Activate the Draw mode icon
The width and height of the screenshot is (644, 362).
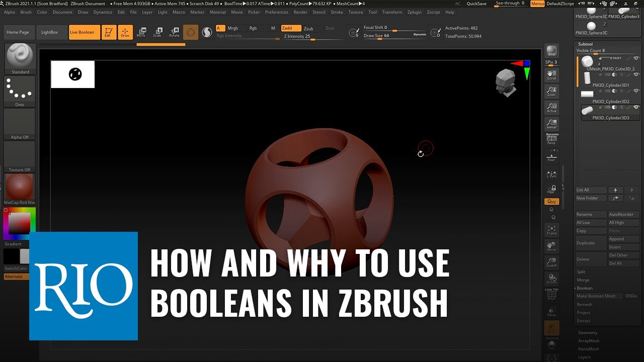[x=125, y=32]
